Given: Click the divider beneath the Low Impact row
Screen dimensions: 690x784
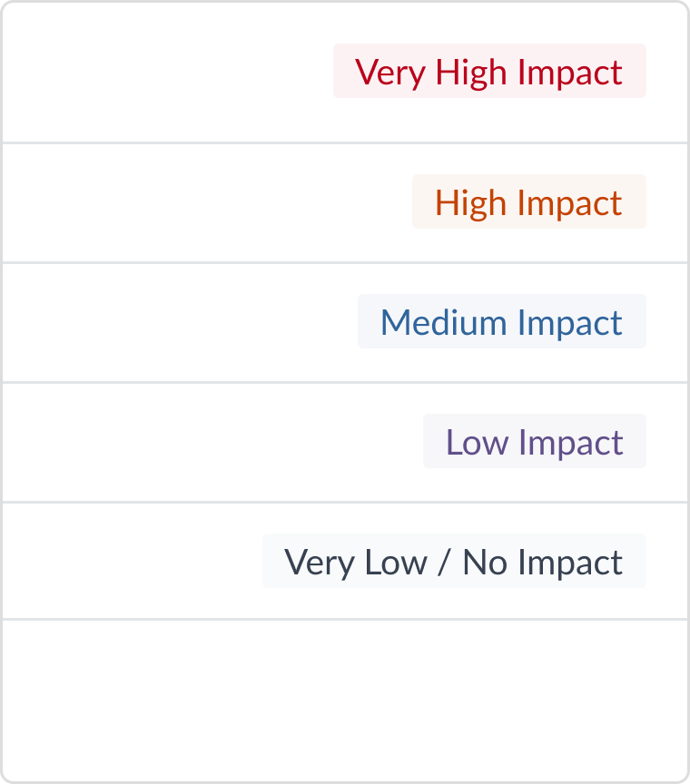Looking at the screenshot, I should tap(345, 502).
